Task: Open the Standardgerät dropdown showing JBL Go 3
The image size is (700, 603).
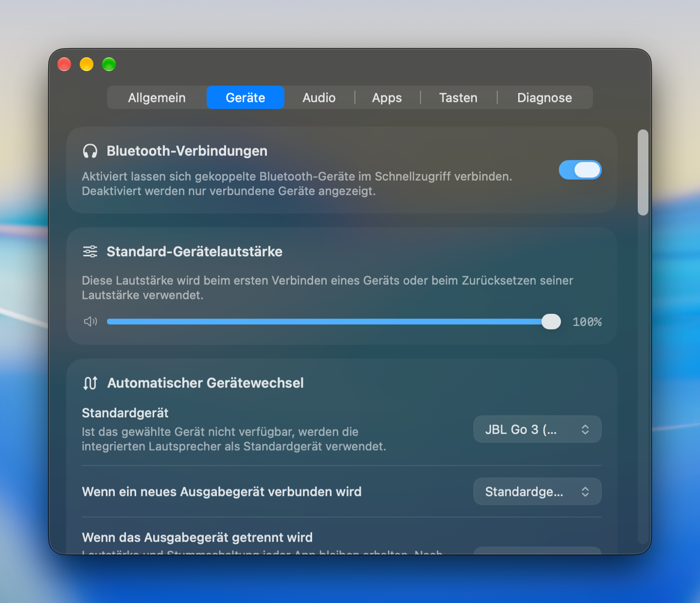Action: point(537,429)
